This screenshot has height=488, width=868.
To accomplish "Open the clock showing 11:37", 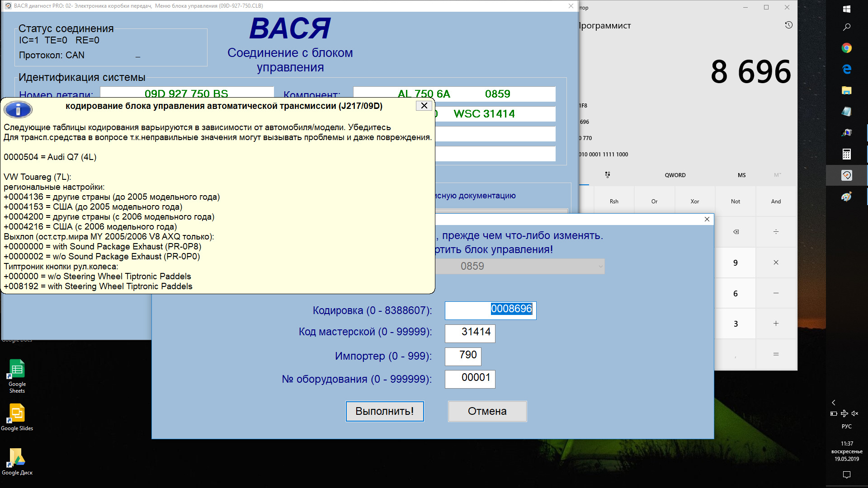I will coord(847,451).
